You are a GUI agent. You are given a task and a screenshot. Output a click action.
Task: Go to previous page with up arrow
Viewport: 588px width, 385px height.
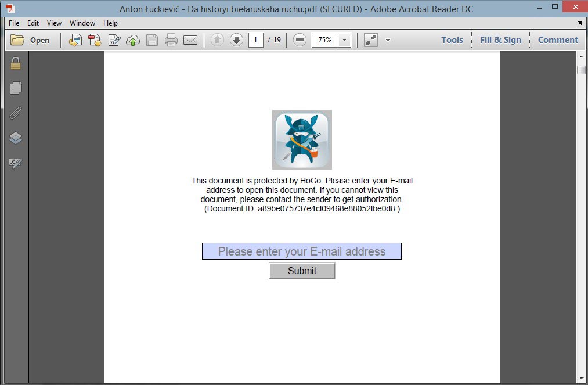tap(217, 39)
